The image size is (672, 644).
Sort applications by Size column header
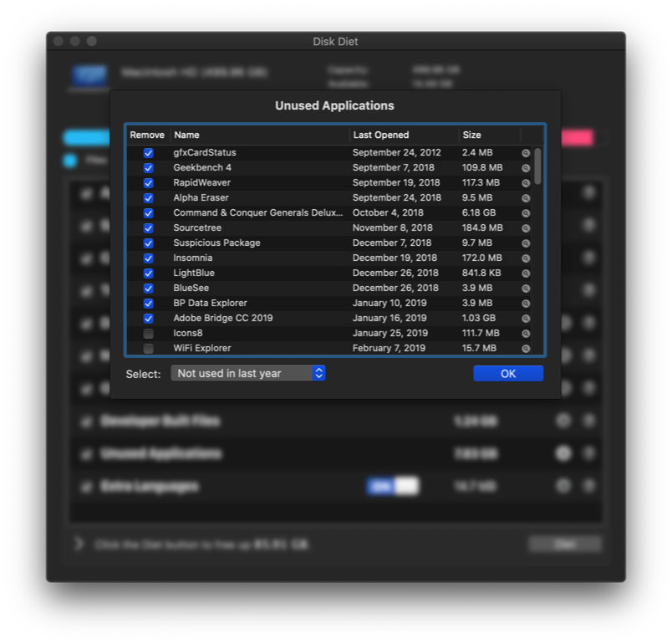(490, 135)
